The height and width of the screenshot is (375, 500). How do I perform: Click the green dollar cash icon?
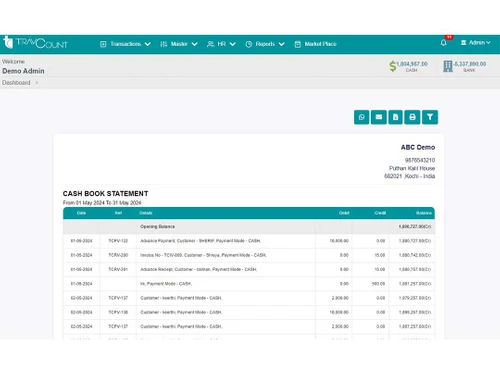393,66
